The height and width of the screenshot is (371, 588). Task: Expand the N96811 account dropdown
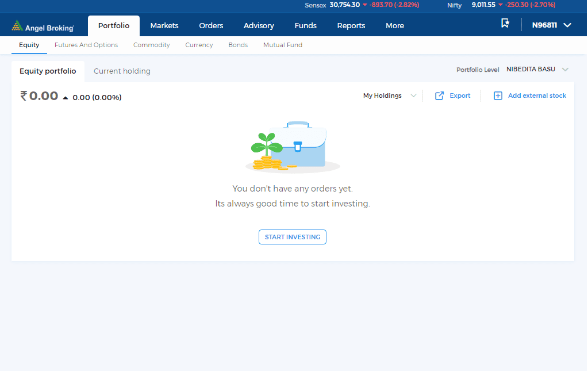coord(552,25)
